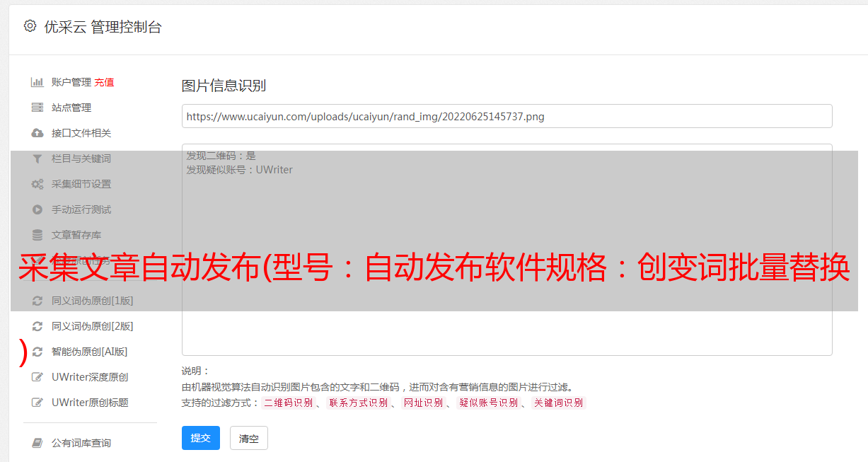
Task: Click the 发现疑似账号：UWriter result line
Action: [240, 170]
